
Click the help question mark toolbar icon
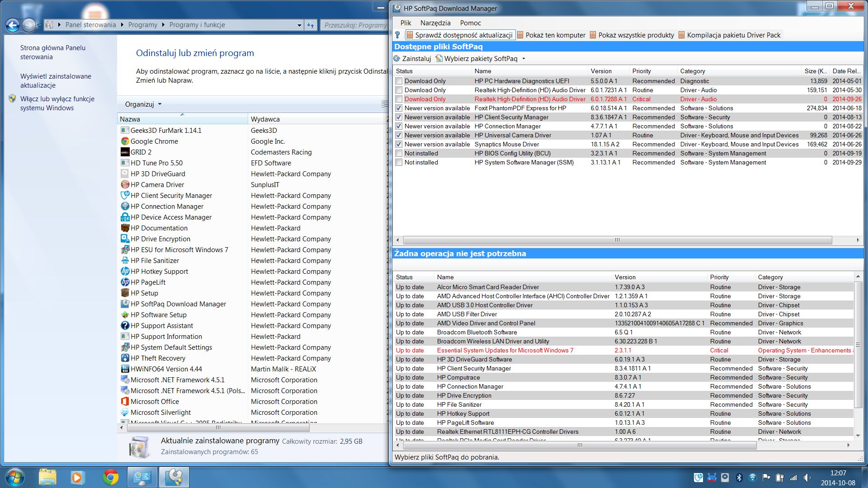tap(397, 35)
